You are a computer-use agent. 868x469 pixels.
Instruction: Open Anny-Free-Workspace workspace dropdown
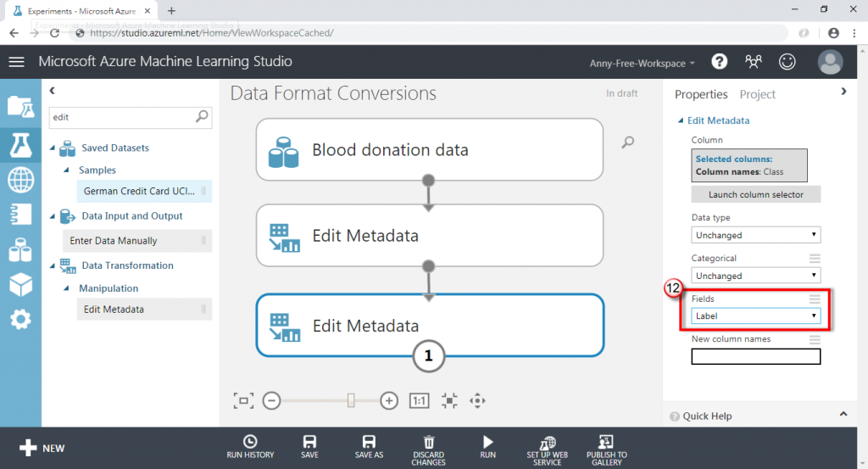point(643,63)
